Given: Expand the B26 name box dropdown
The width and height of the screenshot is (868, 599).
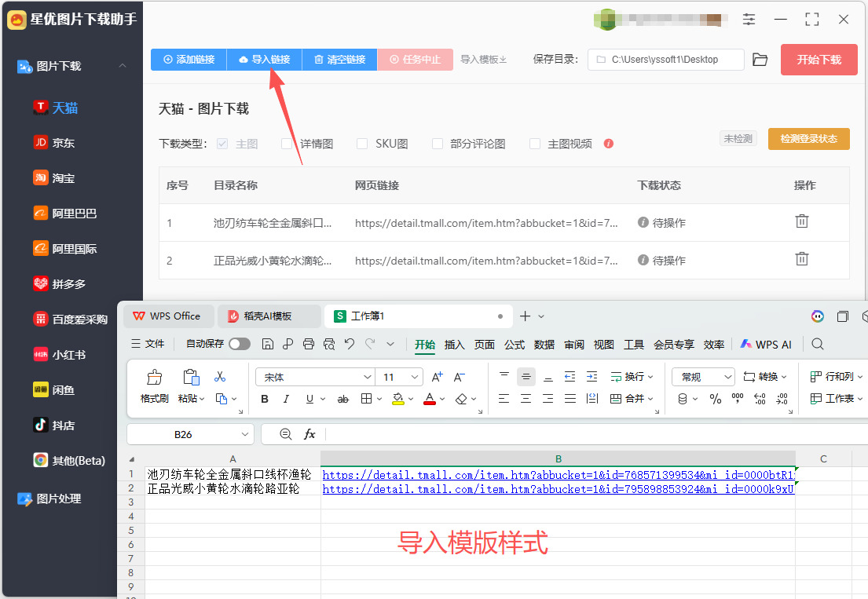Looking at the screenshot, I should click(x=244, y=434).
